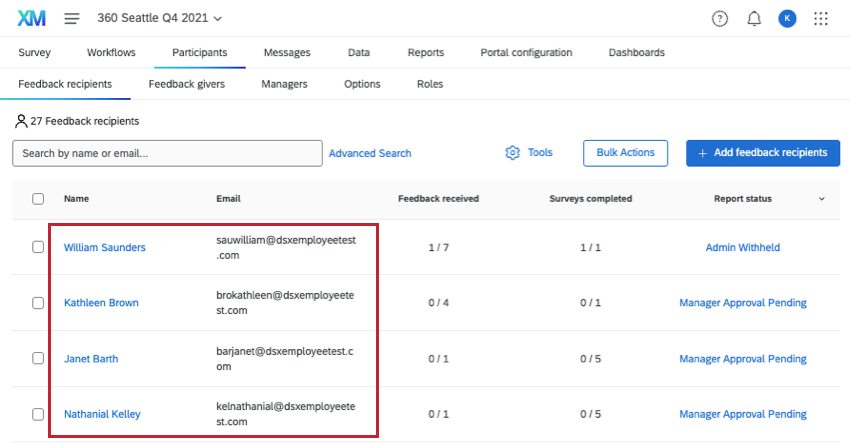Click Nathanial Kelley's Manager Approval Pending status
This screenshot has width=850, height=445.
click(x=743, y=414)
